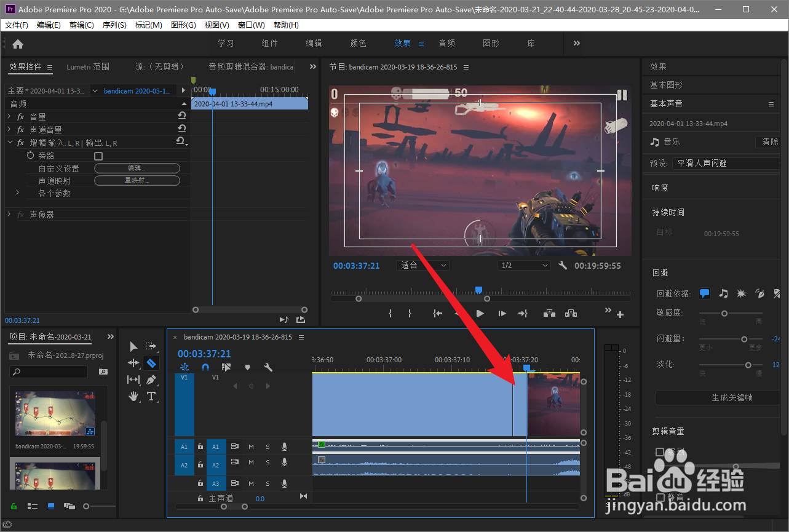Select the Pen tool

tap(151, 379)
